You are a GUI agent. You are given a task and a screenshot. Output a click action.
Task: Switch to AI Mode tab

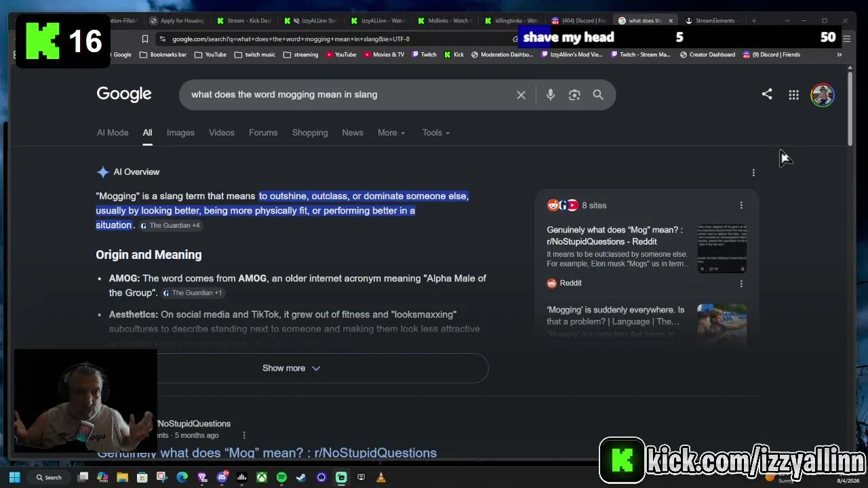(113, 133)
